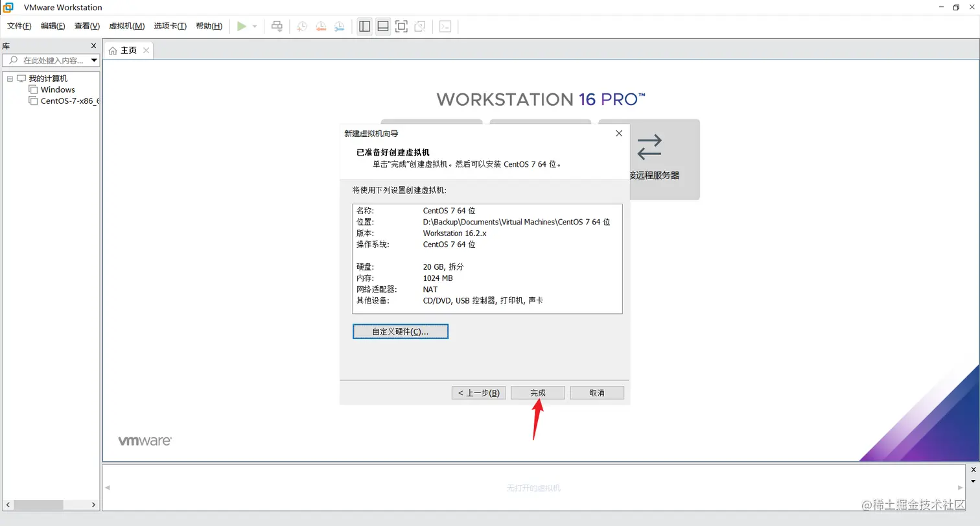Screen dimensions: 980x526
Task: Click the magnifier icon in library search
Action: click(14, 60)
